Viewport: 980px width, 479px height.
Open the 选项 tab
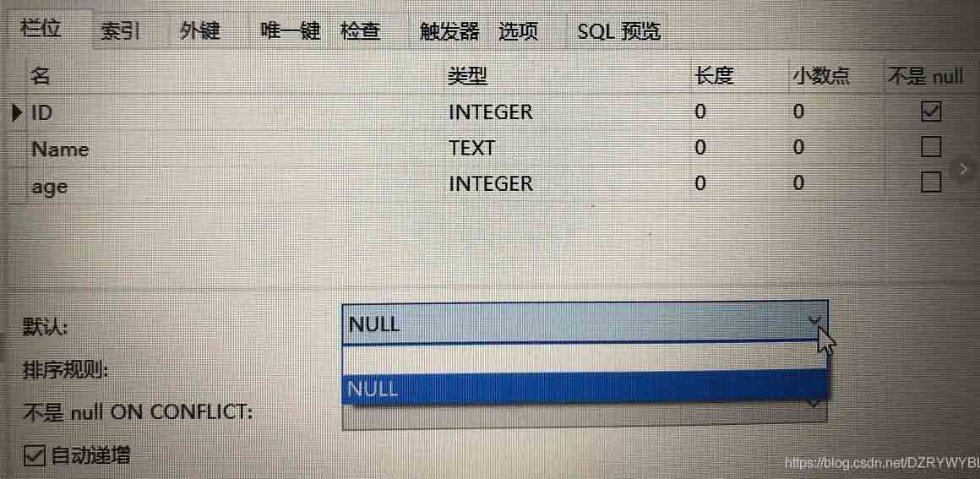518,30
